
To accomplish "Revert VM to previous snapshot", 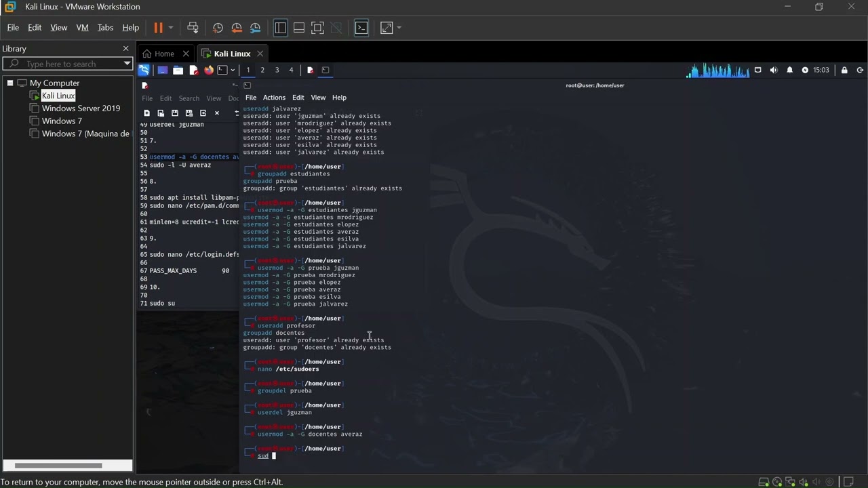I will click(237, 28).
